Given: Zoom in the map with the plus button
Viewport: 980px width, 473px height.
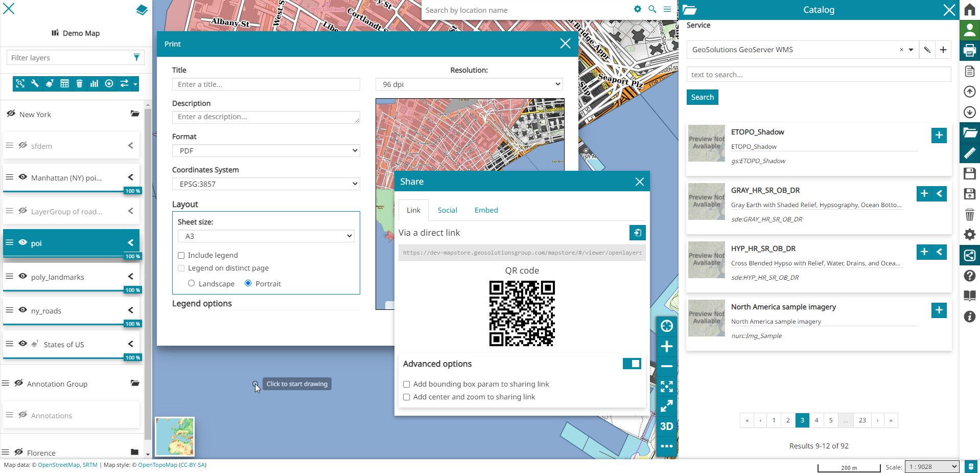Looking at the screenshot, I should coord(667,347).
